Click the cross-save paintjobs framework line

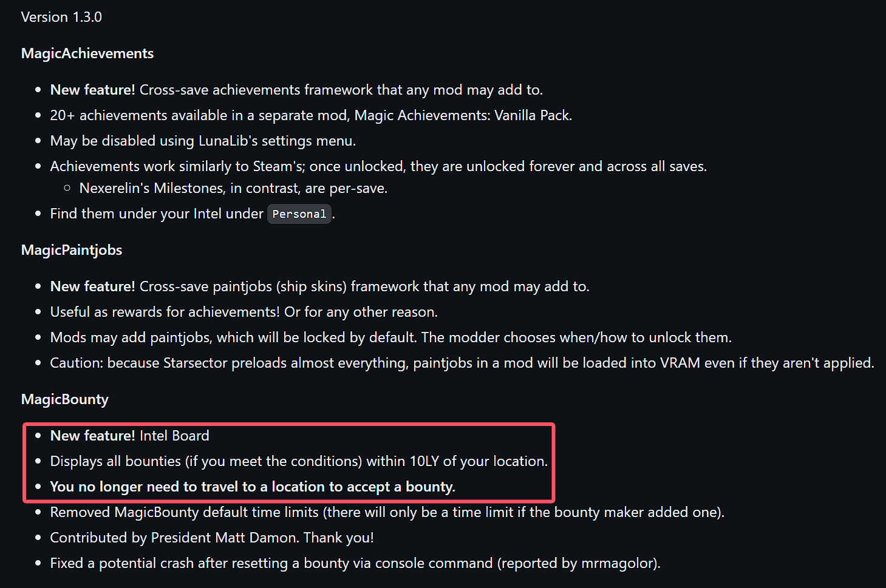pyautogui.click(x=319, y=286)
